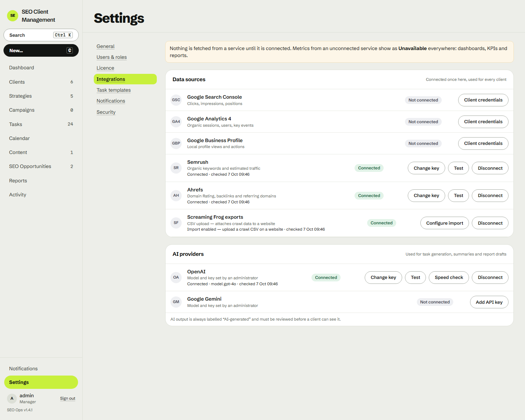The height and width of the screenshot is (420, 525).
Task: Click the Sign out link
Action: (68, 398)
